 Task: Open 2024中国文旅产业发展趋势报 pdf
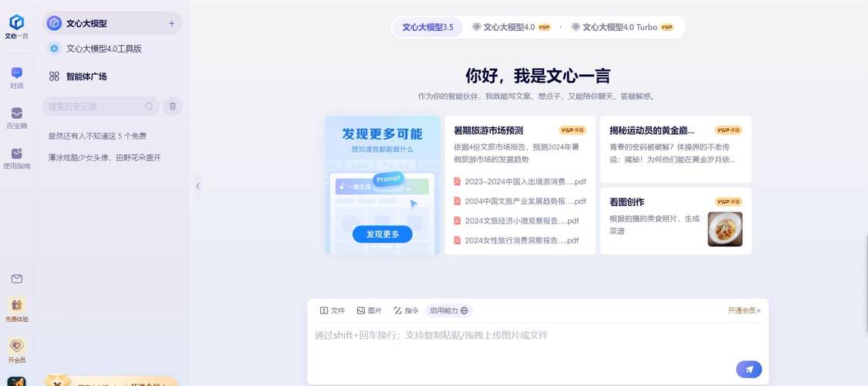[520, 201]
